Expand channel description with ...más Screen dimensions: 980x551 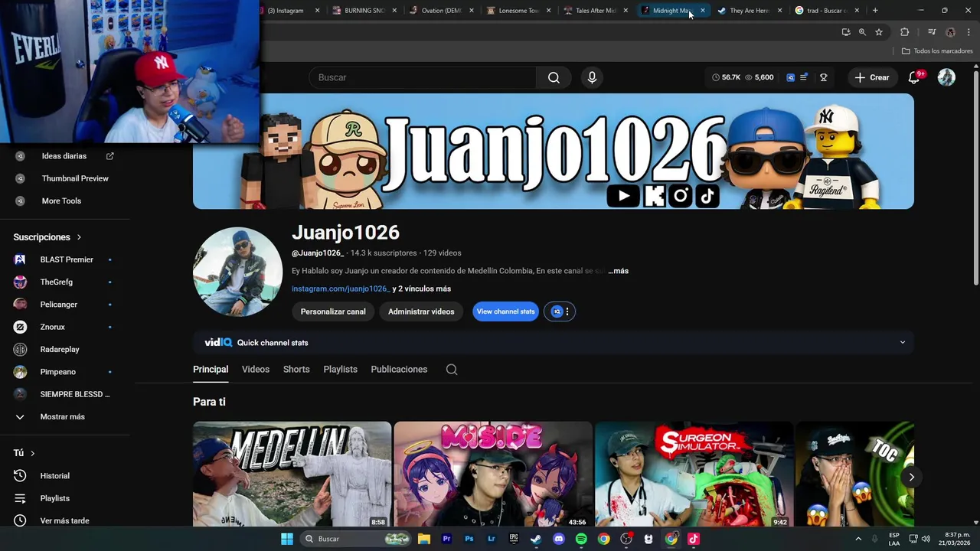pos(618,271)
